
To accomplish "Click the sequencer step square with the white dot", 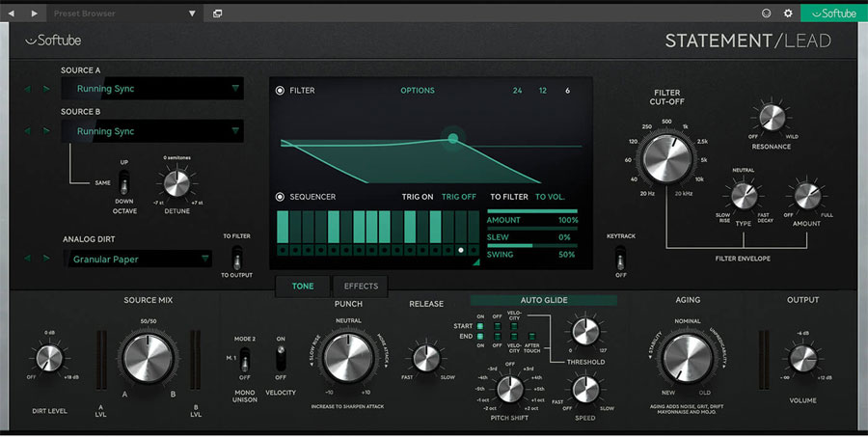I will [x=461, y=250].
